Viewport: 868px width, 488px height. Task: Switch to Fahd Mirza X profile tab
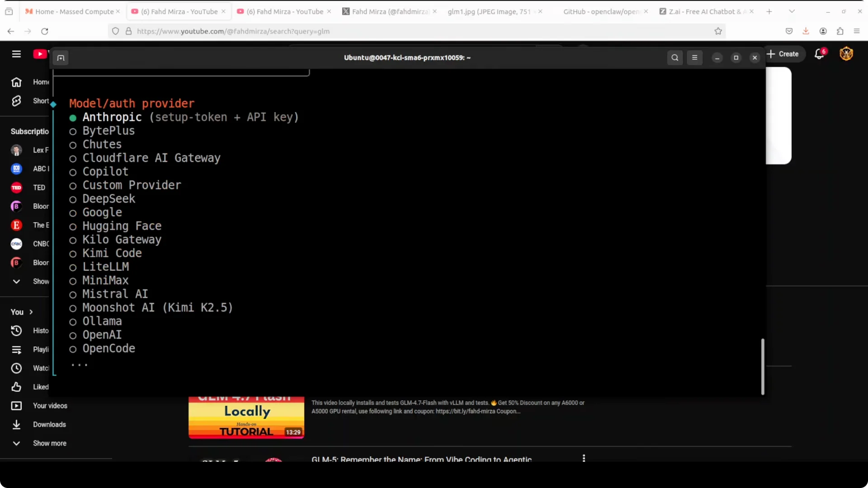tap(389, 12)
